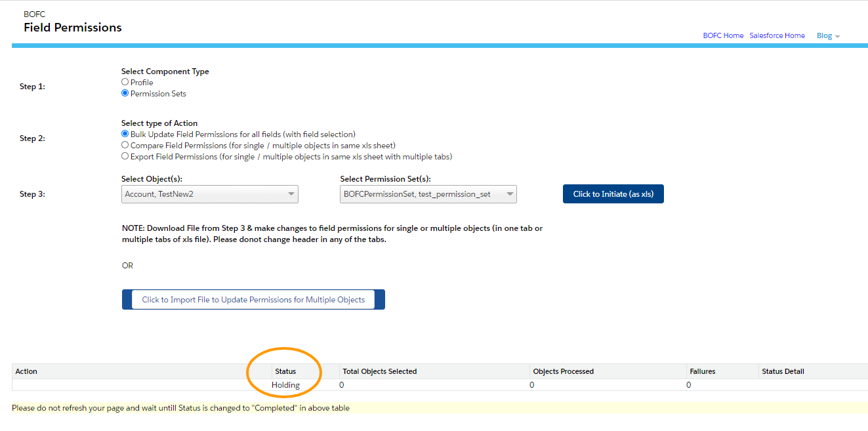Image resolution: width=868 pixels, height=431 pixels.
Task: Select the Permission Sets radio button
Action: click(x=125, y=93)
